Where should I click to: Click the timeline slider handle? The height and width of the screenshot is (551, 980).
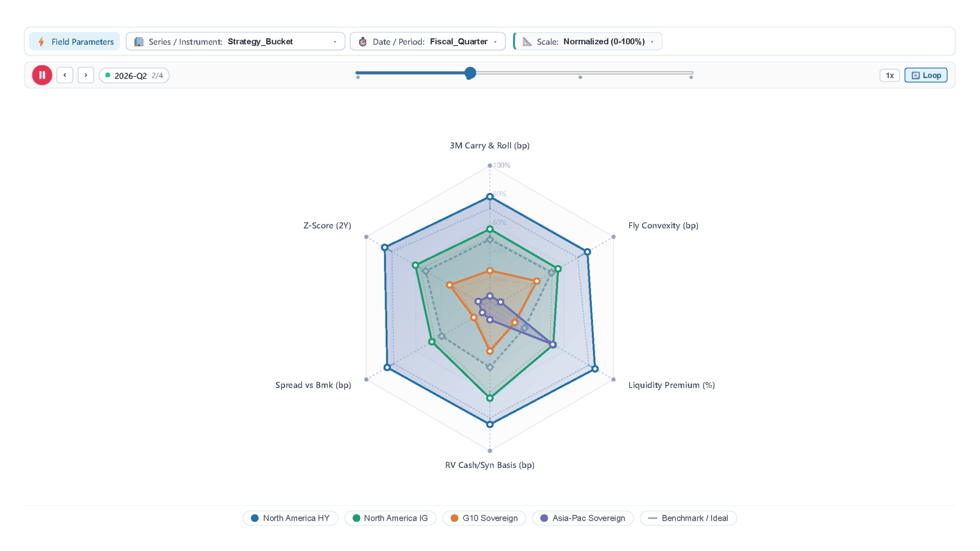pyautogui.click(x=470, y=73)
